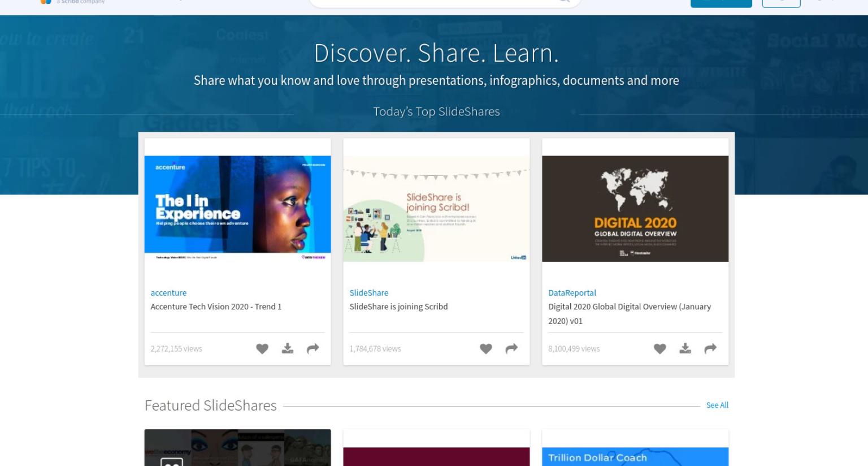868x466 pixels.
Task: Open the SlideShare is joining Scribd thumbnail
Action: (x=436, y=209)
